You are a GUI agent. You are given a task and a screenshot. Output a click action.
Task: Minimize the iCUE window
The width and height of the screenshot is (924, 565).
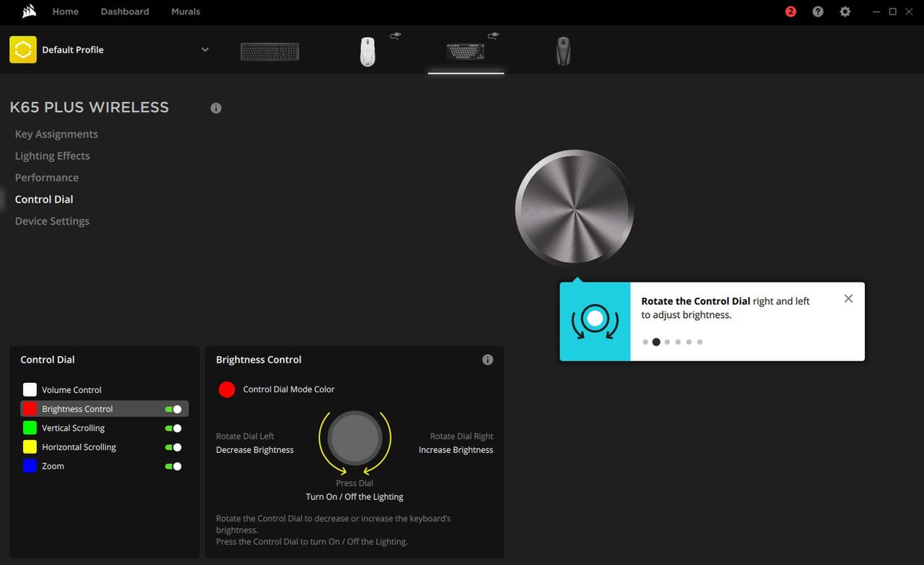coord(876,12)
